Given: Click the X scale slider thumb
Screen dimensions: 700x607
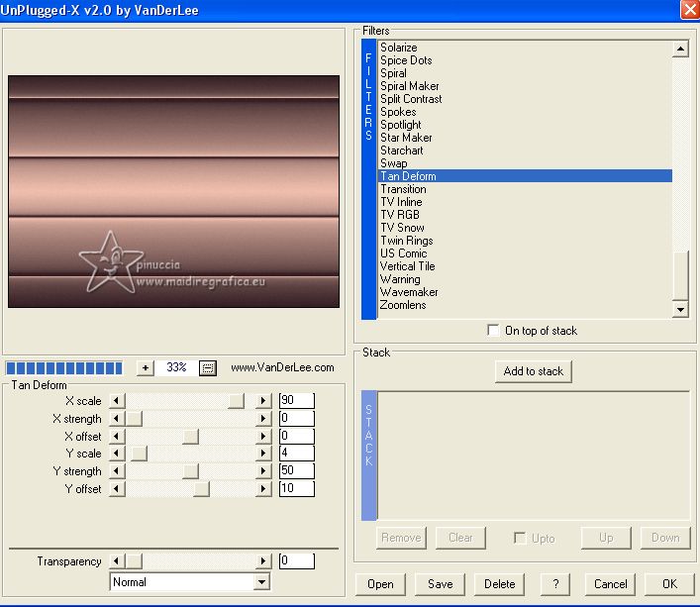Looking at the screenshot, I should click(x=237, y=400).
